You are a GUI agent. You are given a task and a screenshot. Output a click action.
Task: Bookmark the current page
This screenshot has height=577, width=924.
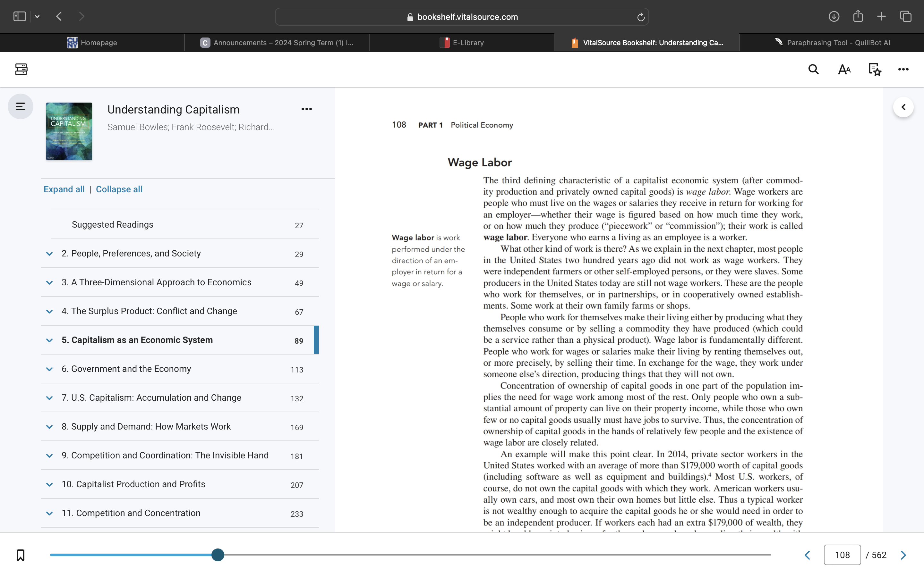click(20, 555)
